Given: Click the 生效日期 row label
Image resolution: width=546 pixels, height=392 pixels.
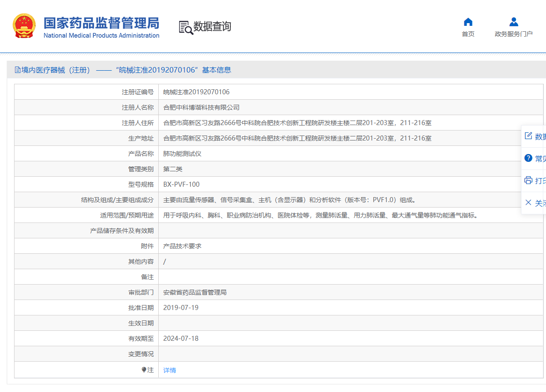Looking at the screenshot, I should tap(141, 323).
